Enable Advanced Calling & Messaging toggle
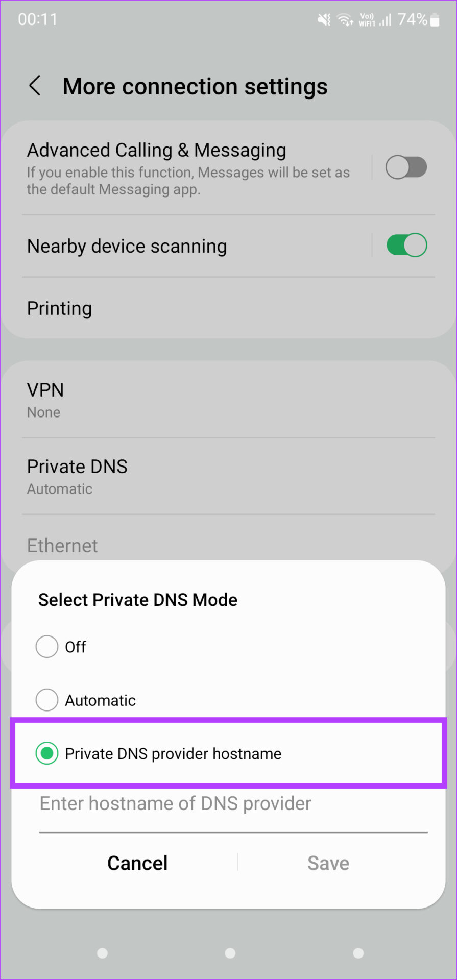 point(406,167)
